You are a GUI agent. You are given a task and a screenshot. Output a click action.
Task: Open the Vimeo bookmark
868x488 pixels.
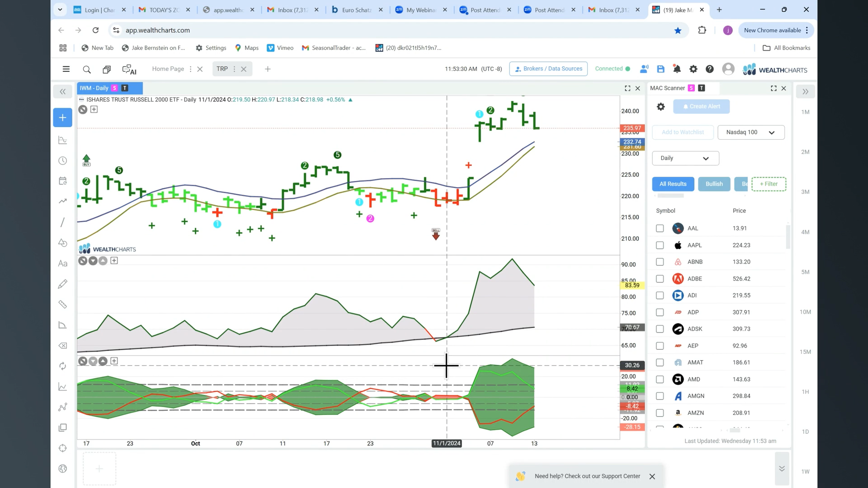(280, 48)
